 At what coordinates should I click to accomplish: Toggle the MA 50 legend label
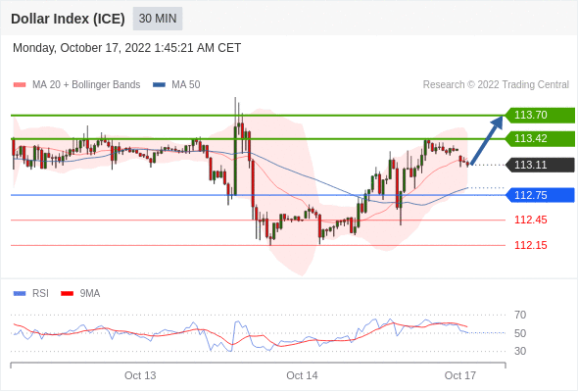coord(186,85)
